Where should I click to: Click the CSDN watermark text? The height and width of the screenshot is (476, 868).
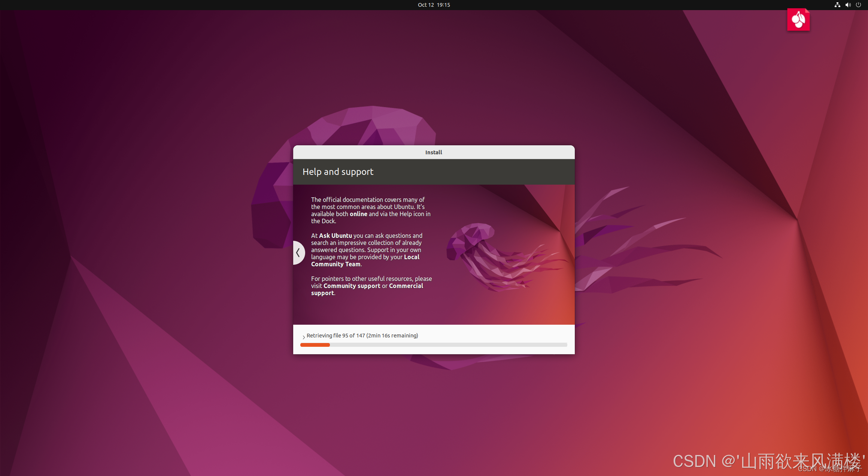click(x=768, y=461)
